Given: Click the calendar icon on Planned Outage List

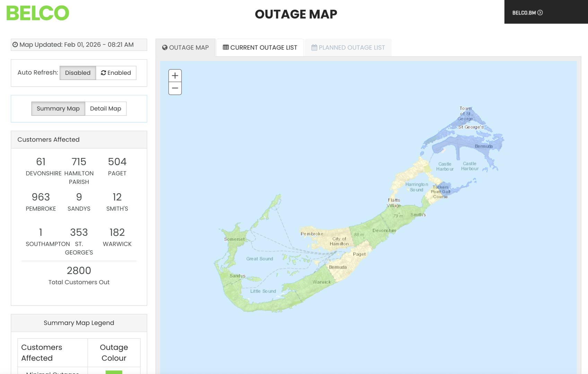Looking at the screenshot, I should coord(314,47).
